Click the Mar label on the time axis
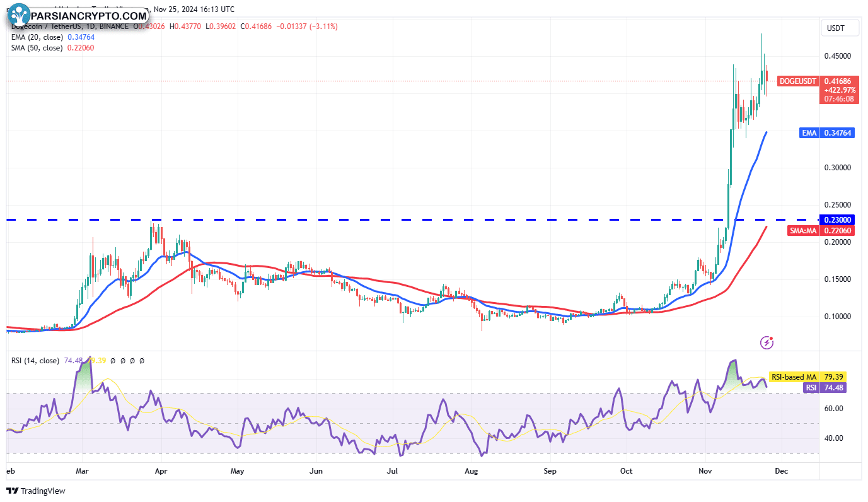The image size is (868, 502). [x=82, y=470]
